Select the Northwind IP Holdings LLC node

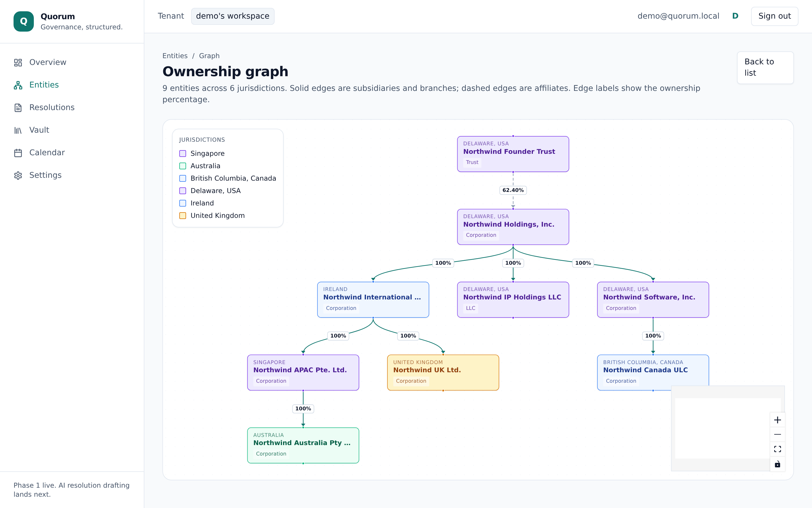pyautogui.click(x=513, y=300)
